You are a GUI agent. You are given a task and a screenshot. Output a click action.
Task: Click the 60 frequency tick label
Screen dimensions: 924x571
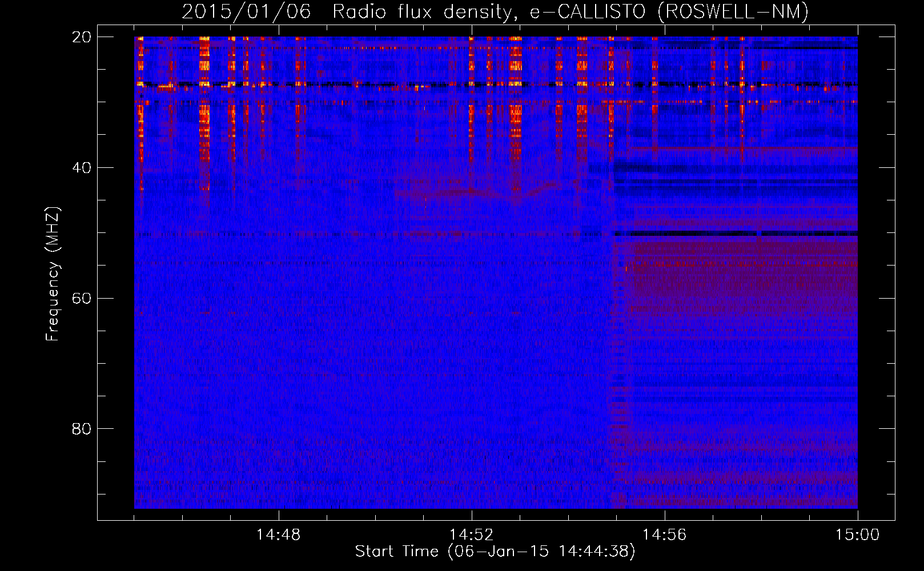[x=82, y=299]
